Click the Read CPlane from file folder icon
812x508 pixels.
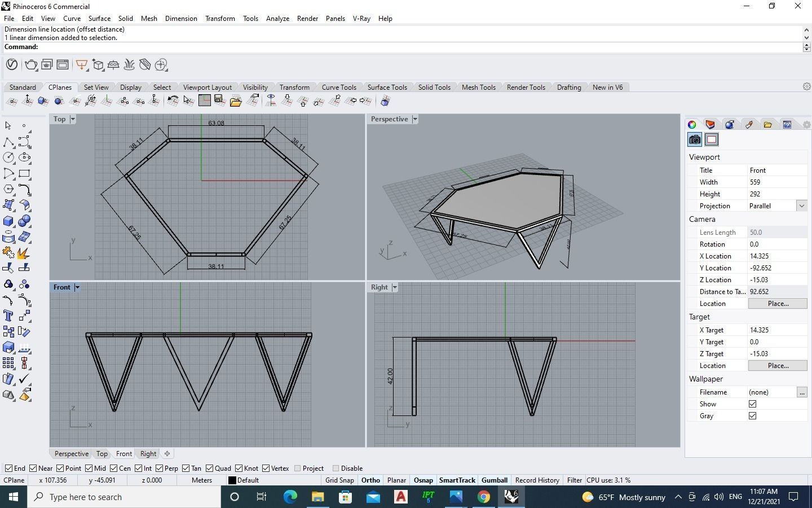(236, 101)
